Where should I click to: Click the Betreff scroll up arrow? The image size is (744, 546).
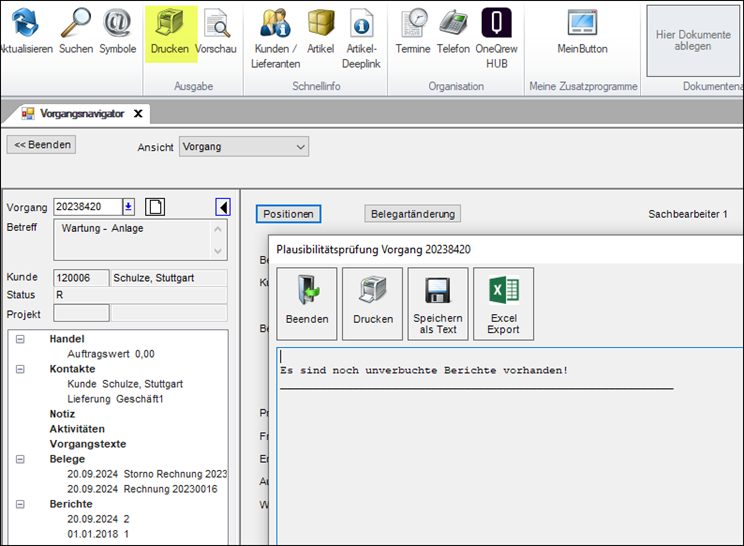tap(218, 230)
